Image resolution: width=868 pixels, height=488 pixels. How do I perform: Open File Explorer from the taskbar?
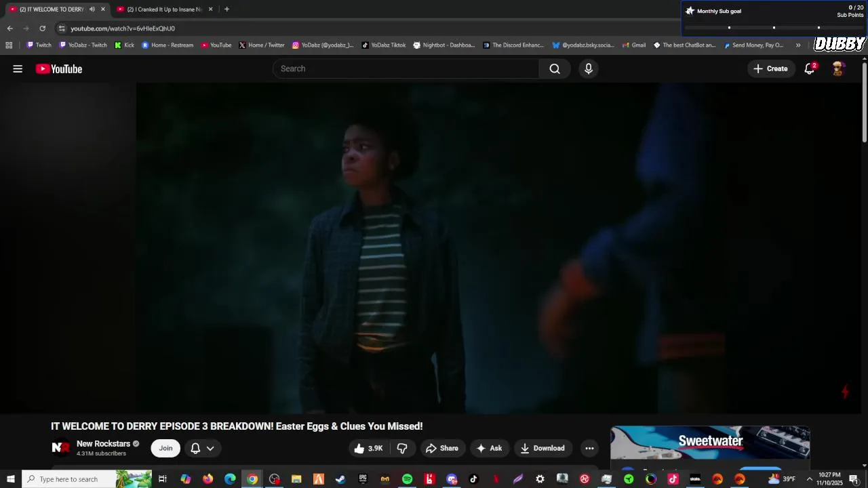(x=296, y=479)
